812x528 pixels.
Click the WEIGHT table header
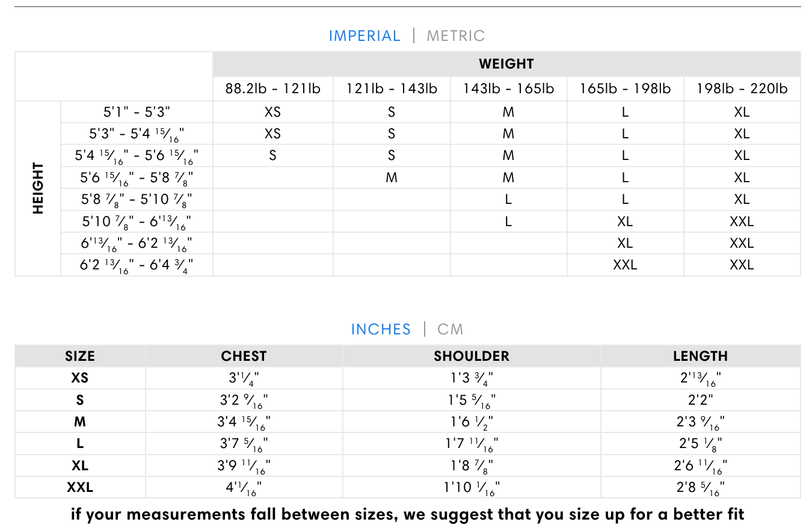click(506, 64)
